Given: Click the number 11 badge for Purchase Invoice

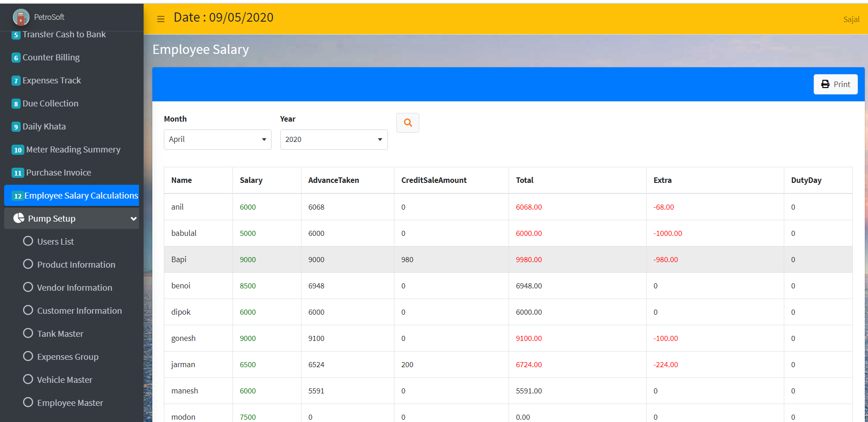Looking at the screenshot, I should click(x=18, y=173).
